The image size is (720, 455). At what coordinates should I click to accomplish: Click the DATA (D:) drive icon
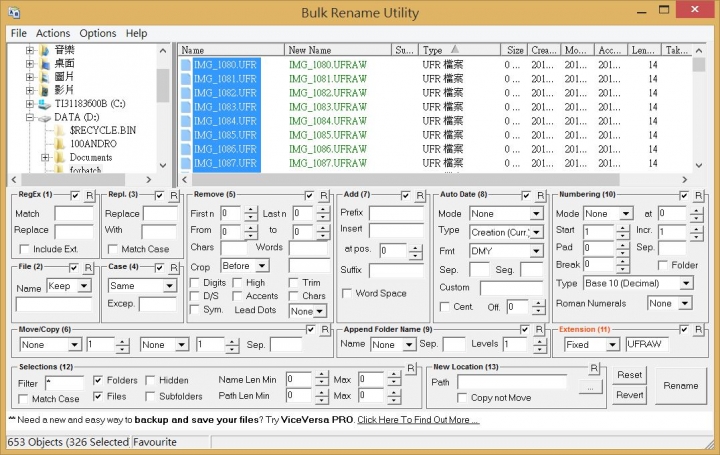(x=44, y=118)
